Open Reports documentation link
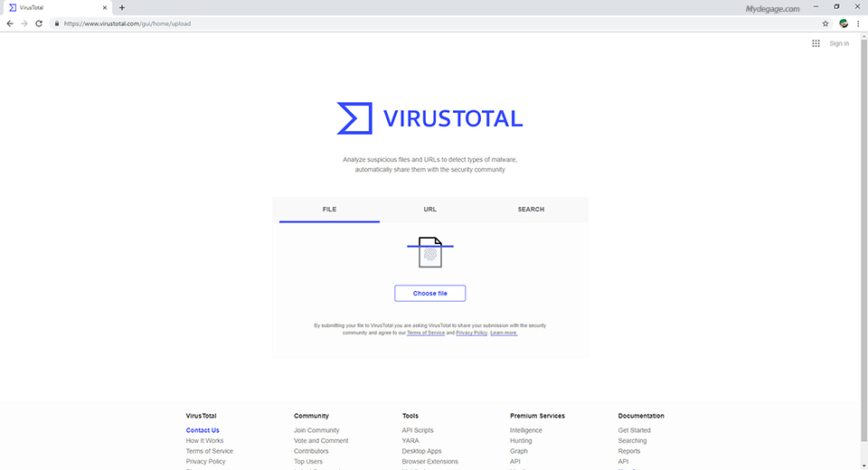Screen dimensions: 868x470 629,451
